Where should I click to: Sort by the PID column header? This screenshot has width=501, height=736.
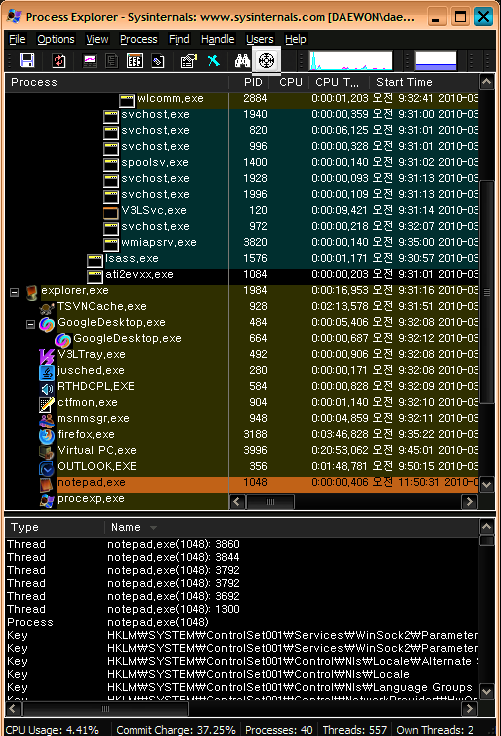click(249, 82)
